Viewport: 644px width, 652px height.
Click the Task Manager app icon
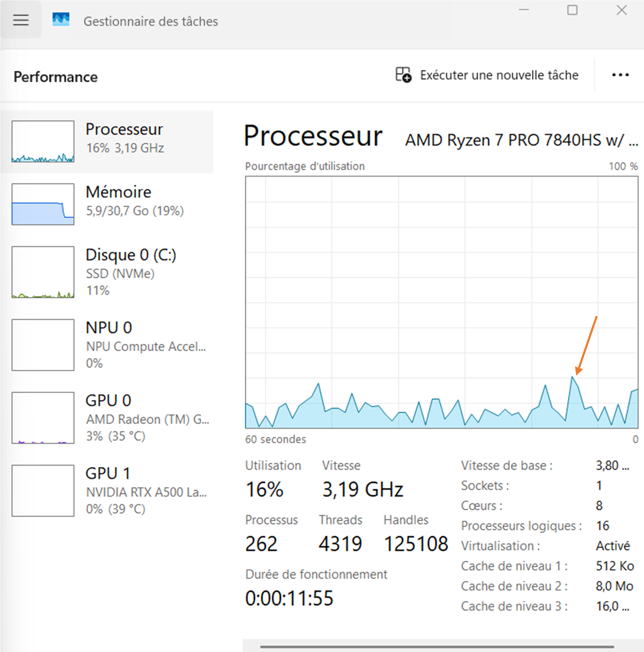point(61,19)
